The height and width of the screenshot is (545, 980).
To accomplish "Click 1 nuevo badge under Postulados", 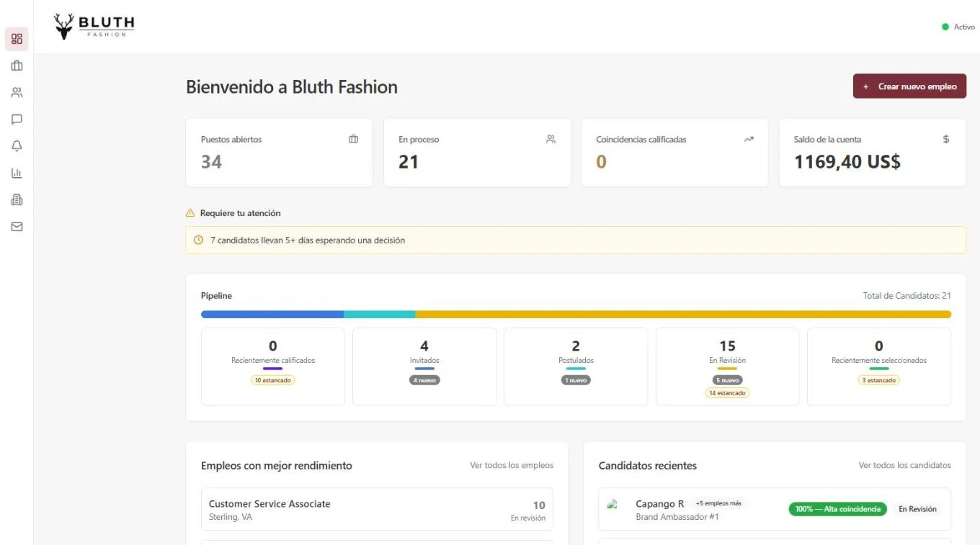I will (x=576, y=380).
